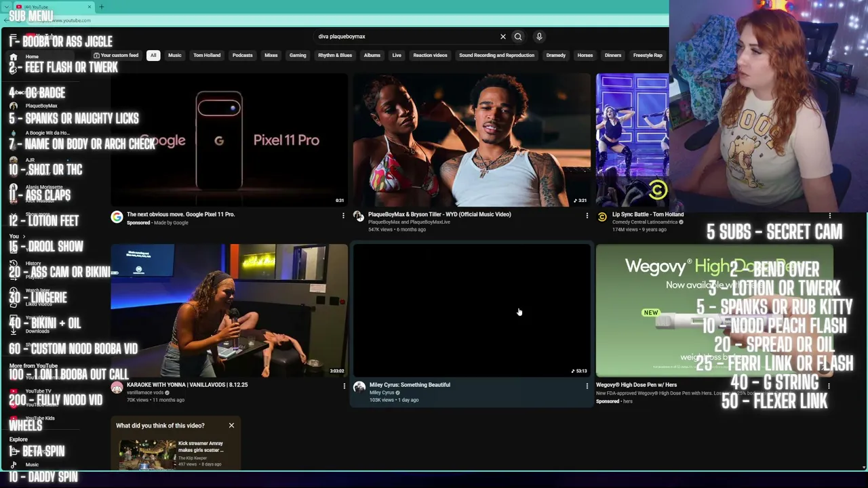Viewport: 868px width, 488px height.
Task: Select the Rhythm & Blues chip
Action: coord(335,56)
